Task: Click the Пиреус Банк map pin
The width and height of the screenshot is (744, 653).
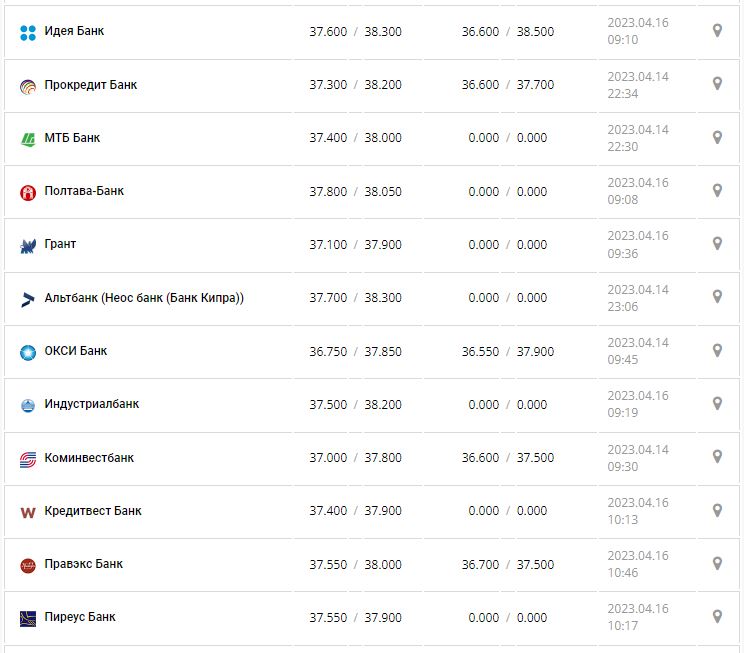Action: (717, 616)
